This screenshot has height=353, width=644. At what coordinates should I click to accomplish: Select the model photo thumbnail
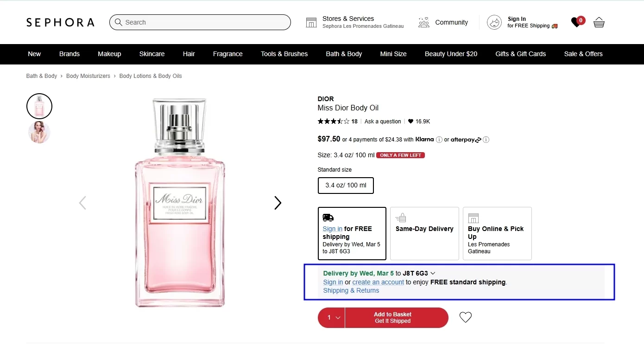tap(39, 132)
